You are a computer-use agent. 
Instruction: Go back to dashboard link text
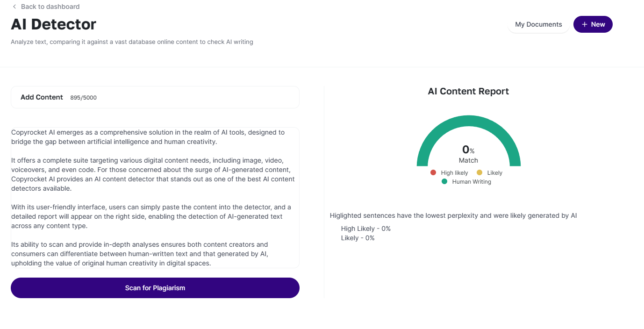[x=50, y=7]
